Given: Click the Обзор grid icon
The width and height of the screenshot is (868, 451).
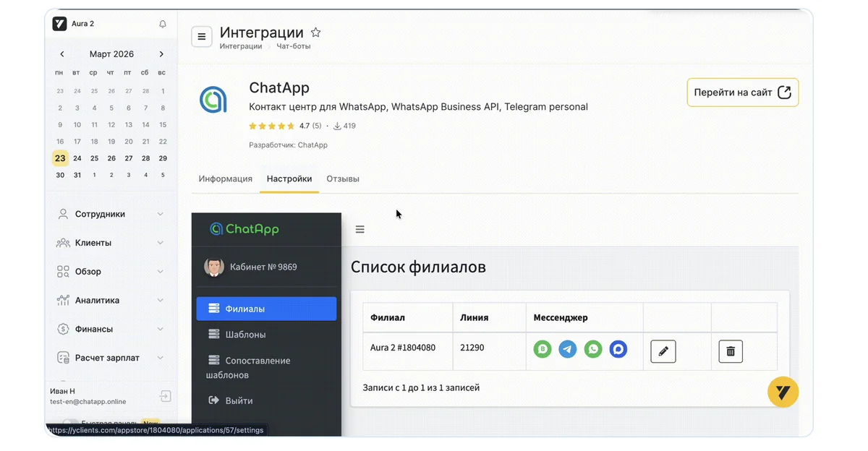Looking at the screenshot, I should click(63, 272).
